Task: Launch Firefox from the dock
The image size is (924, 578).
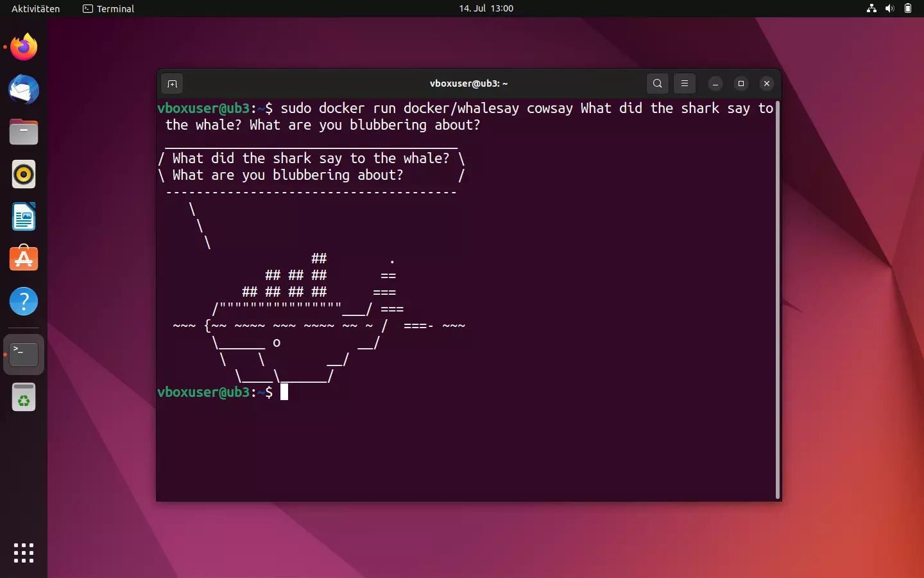Action: [x=23, y=47]
